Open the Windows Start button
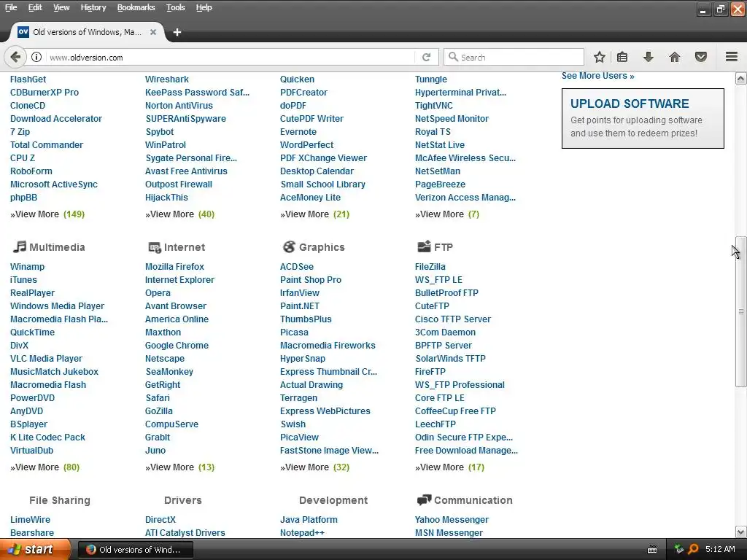This screenshot has height=560, width=747. (x=35, y=549)
